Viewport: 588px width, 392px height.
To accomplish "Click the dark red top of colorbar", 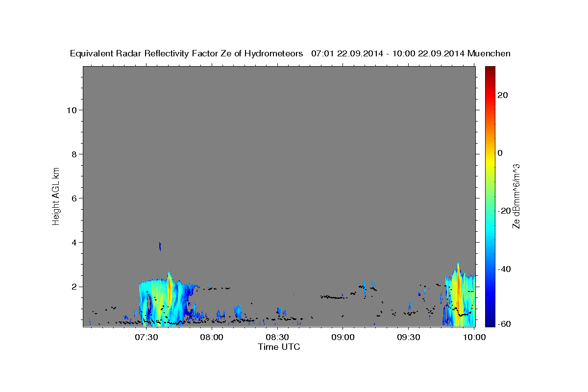I will [489, 70].
